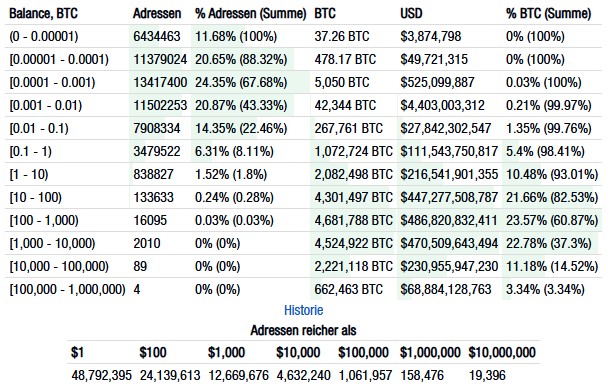
Task: Select the (0 - 0.00001) balance row
Action: [x=303, y=36]
